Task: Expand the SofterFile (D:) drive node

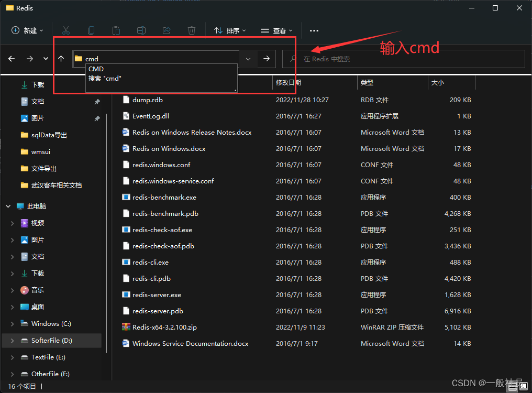Action: pyautogui.click(x=12, y=341)
